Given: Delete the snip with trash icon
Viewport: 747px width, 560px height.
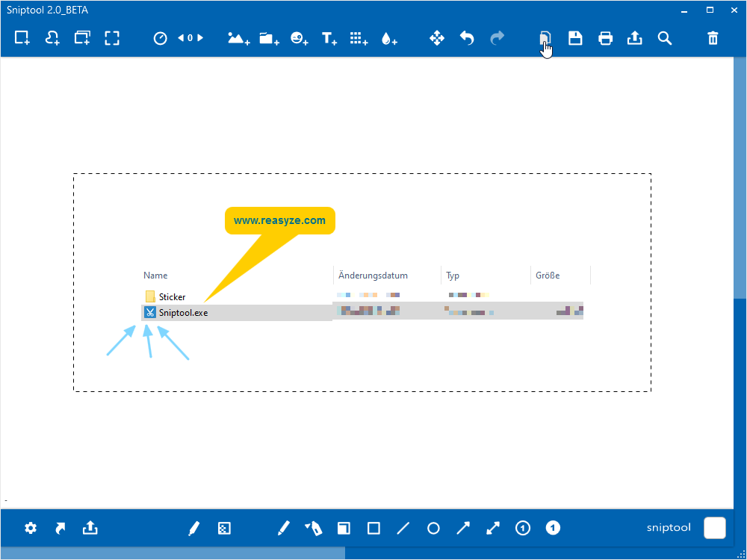Looking at the screenshot, I should [712, 37].
